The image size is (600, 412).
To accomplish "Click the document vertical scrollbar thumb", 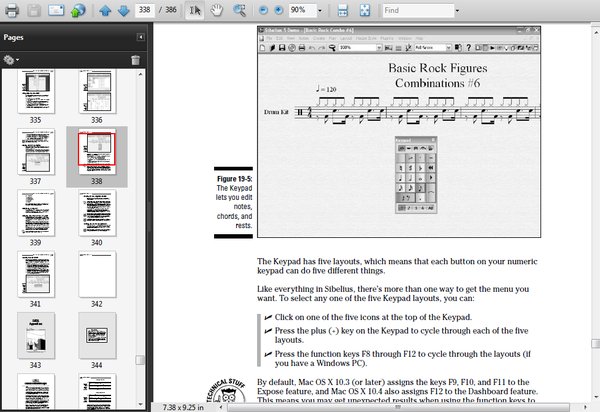I will coord(595,344).
